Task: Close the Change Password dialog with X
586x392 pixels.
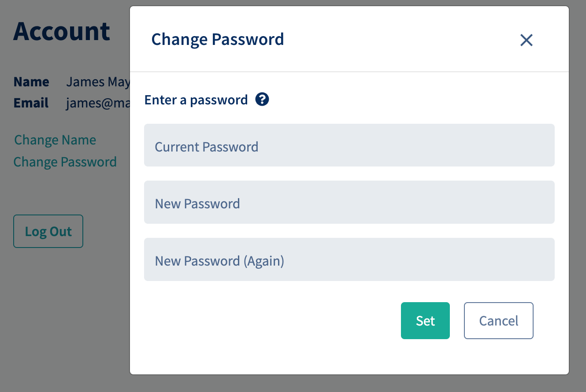Action: 527,40
